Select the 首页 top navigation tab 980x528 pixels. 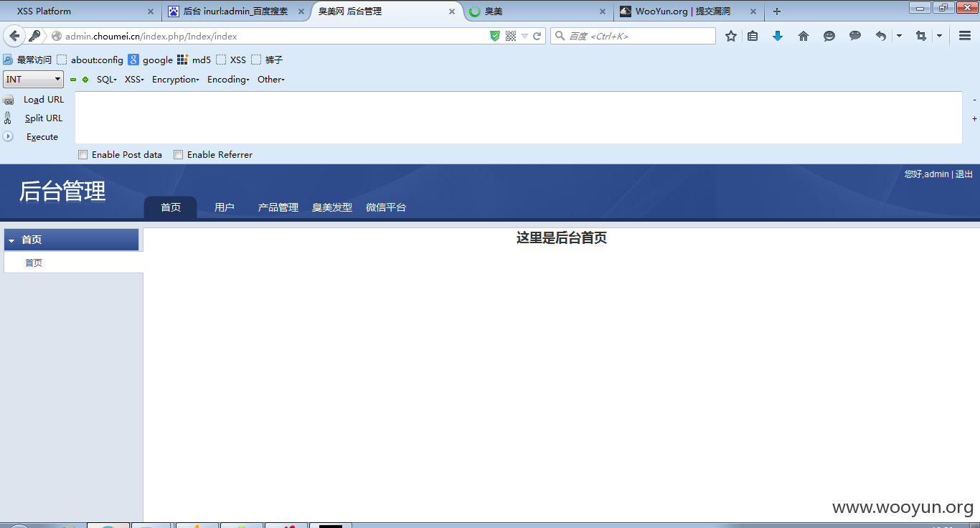[171, 207]
